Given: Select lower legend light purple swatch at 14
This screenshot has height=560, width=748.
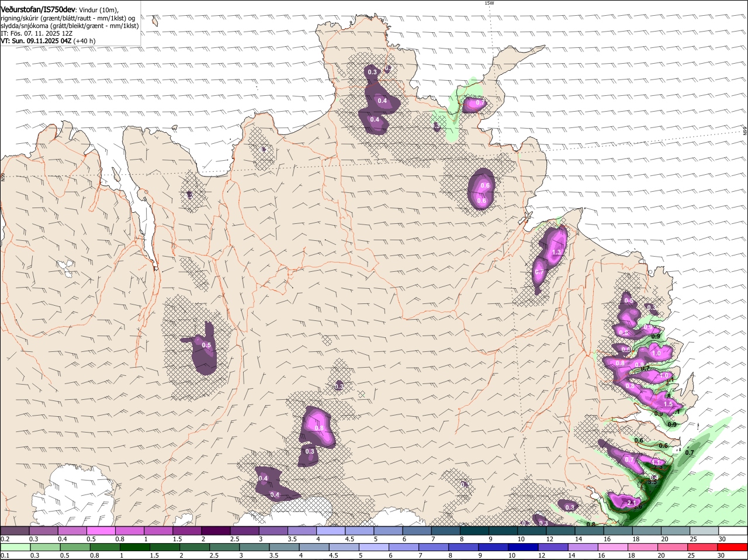Looking at the screenshot, I should coord(583,547).
